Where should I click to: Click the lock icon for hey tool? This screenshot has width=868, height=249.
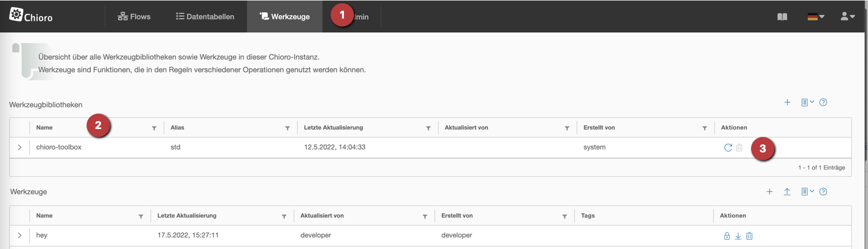(x=727, y=236)
